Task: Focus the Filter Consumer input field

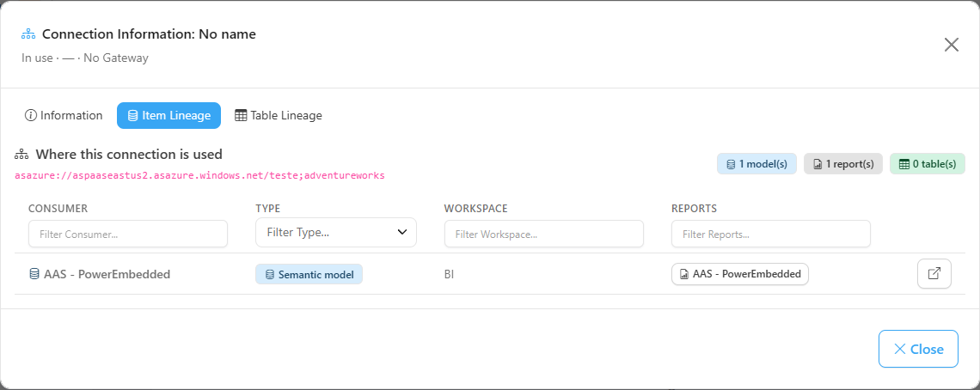Action: tap(128, 234)
